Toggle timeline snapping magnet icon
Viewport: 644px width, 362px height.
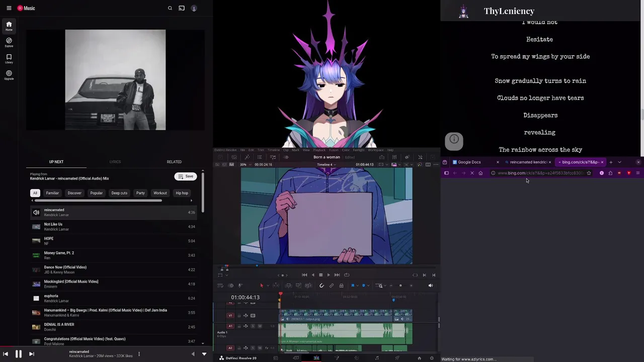point(321,286)
